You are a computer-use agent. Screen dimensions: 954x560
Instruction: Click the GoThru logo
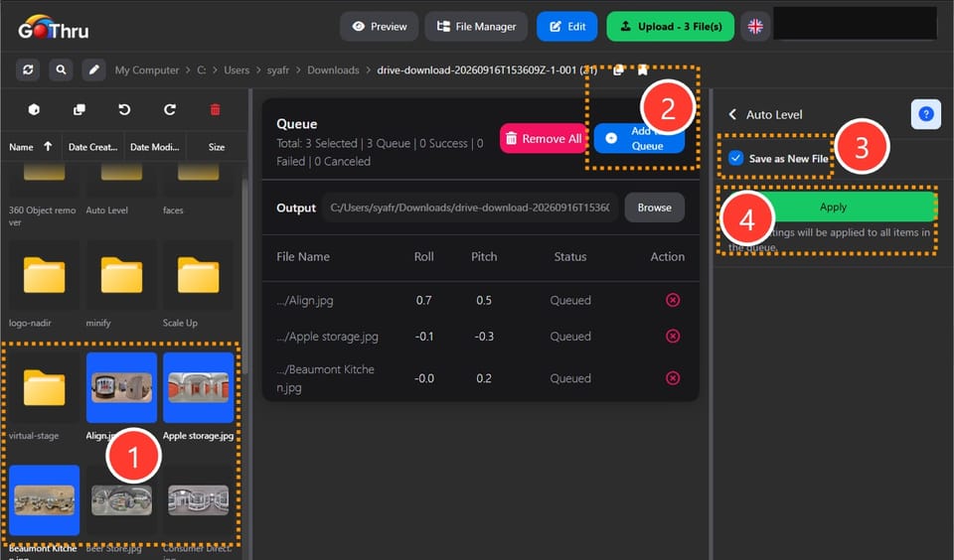coord(53,28)
